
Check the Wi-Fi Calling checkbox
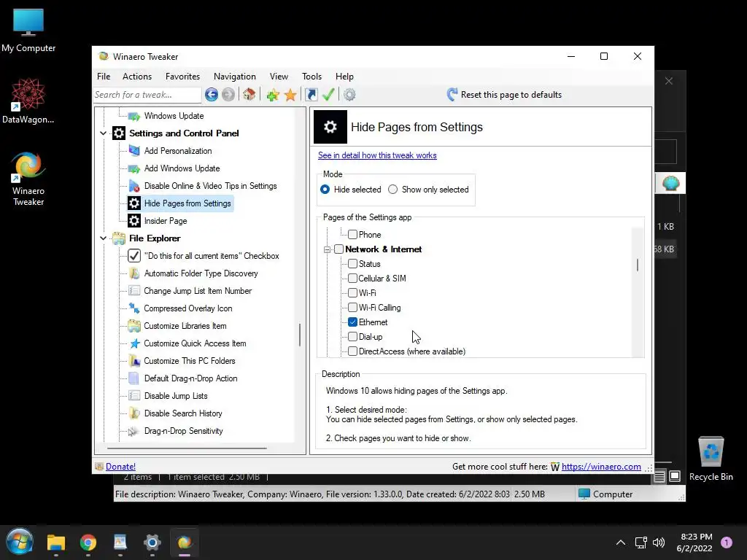point(352,308)
